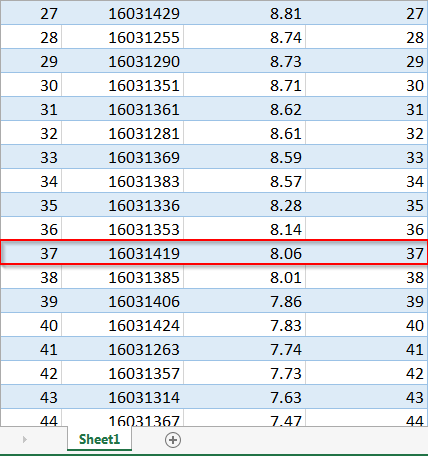This screenshot has height=456, width=428.
Task: Select last-column rank cell 38
Action: 366,278
